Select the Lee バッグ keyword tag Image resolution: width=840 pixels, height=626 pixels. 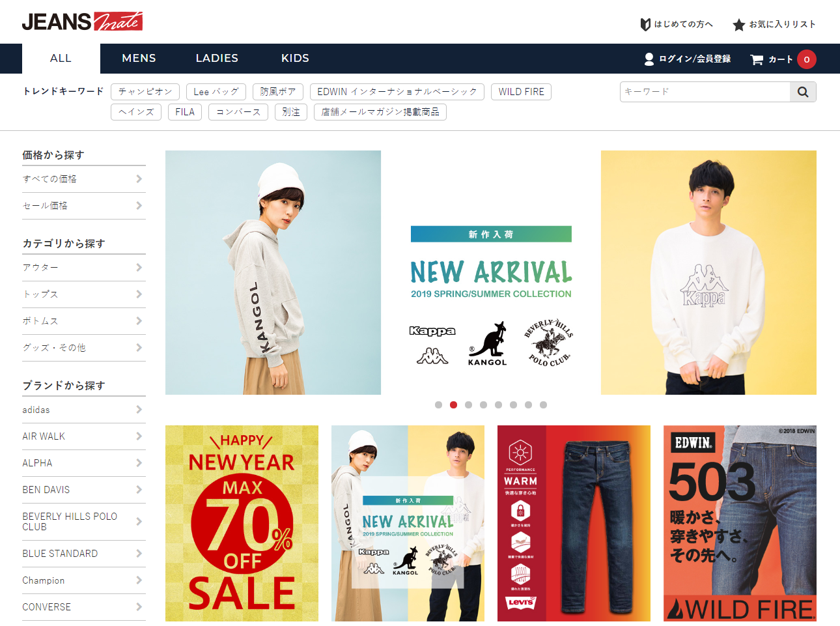[216, 92]
